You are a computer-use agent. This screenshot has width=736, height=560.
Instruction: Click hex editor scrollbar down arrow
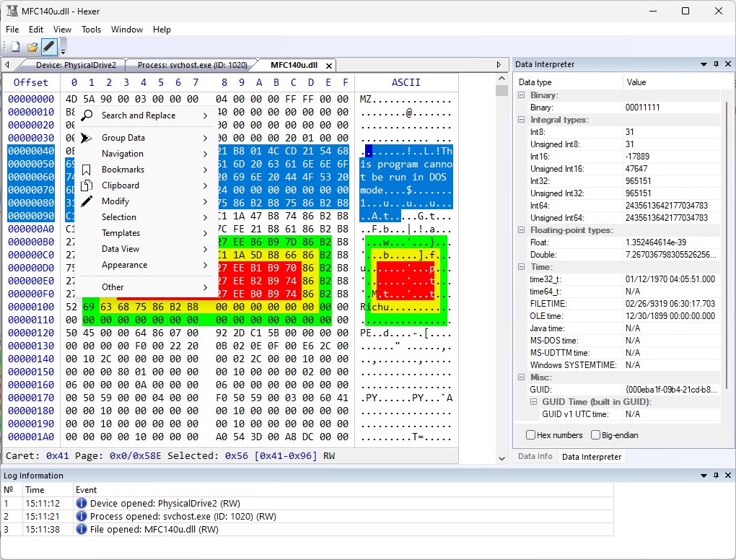tap(501, 459)
